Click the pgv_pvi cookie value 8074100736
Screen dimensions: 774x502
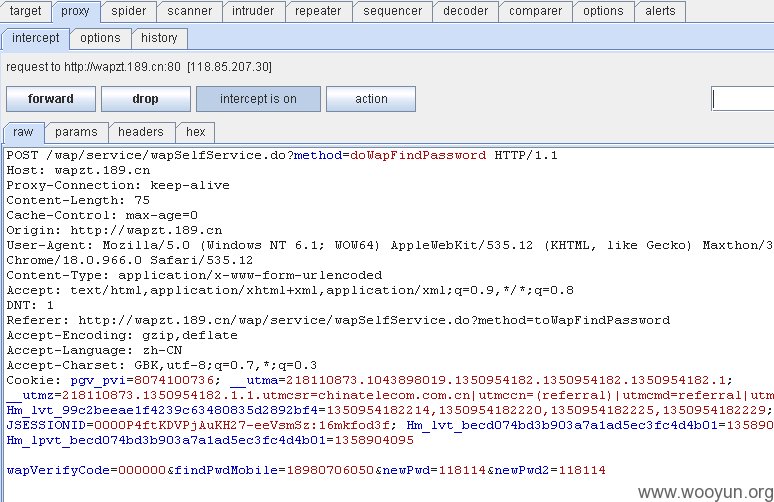coord(174,380)
